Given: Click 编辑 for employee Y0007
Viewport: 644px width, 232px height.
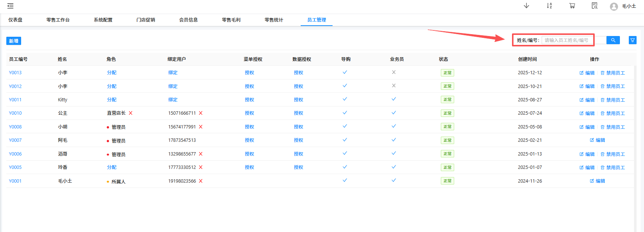Looking at the screenshot, I should [x=597, y=140].
